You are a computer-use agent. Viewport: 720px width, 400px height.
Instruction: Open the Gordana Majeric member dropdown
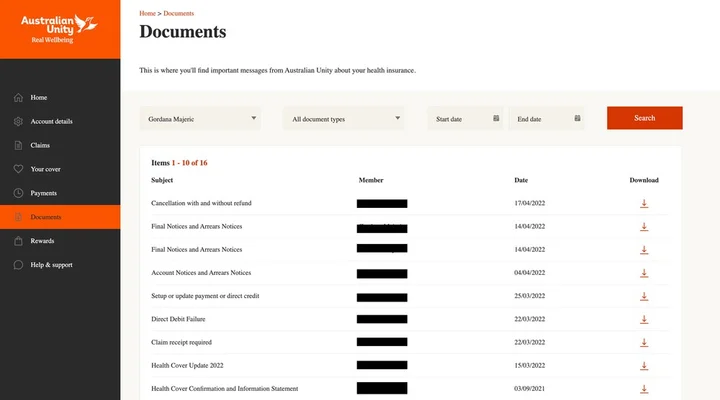pyautogui.click(x=200, y=118)
